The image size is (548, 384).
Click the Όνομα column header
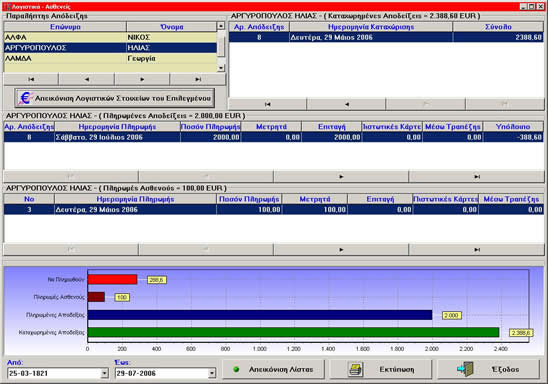(x=172, y=27)
